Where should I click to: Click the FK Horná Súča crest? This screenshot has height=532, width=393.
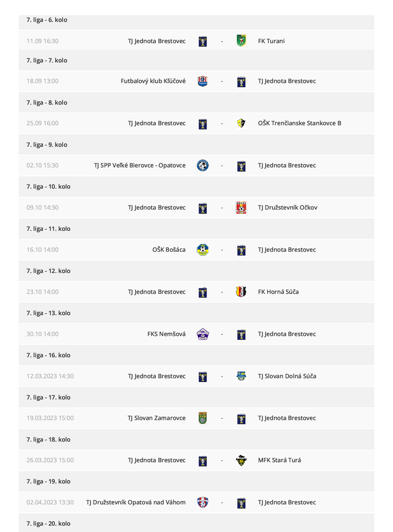(x=241, y=292)
